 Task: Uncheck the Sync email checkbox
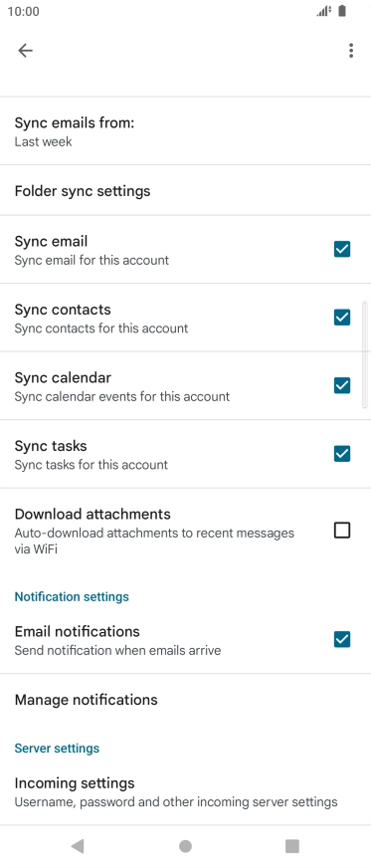point(342,249)
